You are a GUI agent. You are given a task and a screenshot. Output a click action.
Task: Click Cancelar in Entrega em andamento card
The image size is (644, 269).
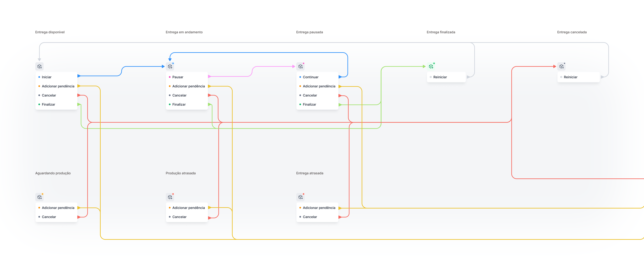(x=179, y=95)
